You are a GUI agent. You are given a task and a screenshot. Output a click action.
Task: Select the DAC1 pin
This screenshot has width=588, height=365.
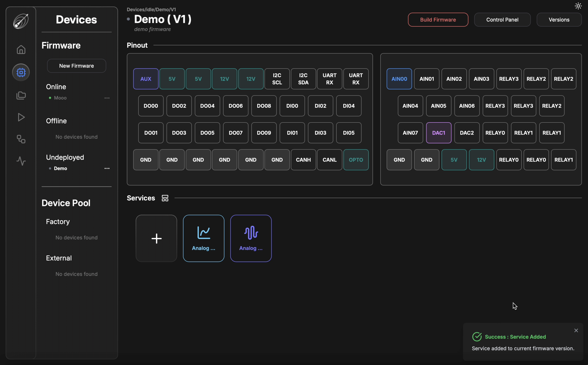pyautogui.click(x=438, y=133)
